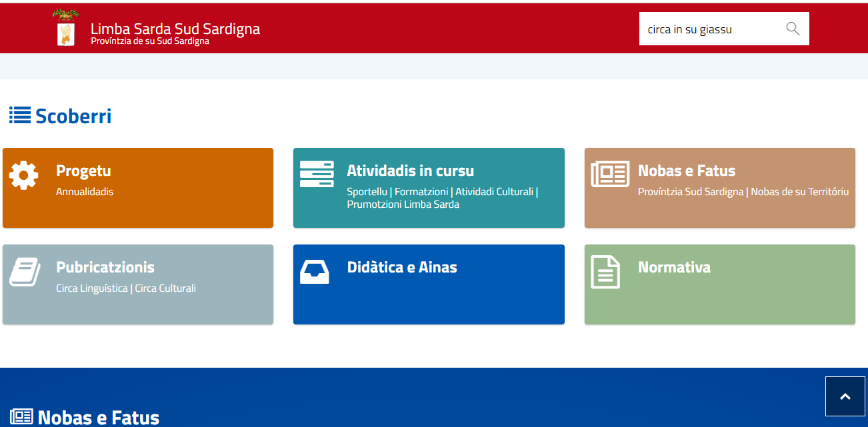Click the server icon on Atividadis in cursu
868x427 pixels.
coord(316,175)
